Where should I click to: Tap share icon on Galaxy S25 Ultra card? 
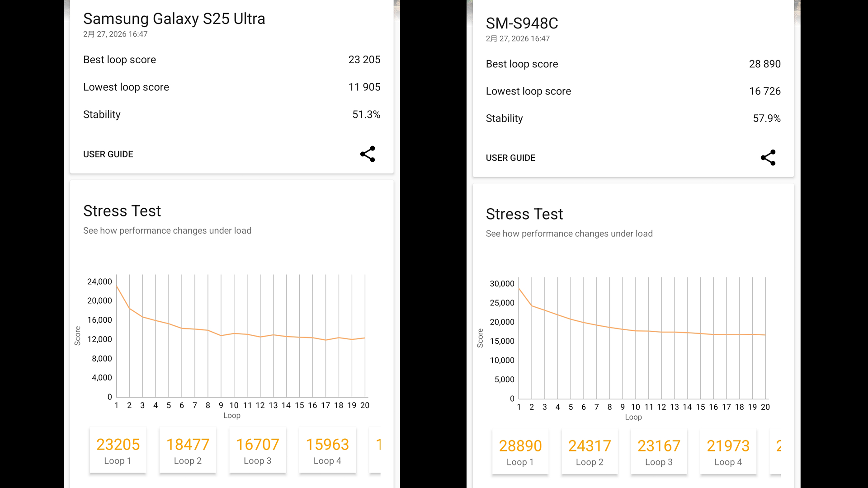click(368, 154)
